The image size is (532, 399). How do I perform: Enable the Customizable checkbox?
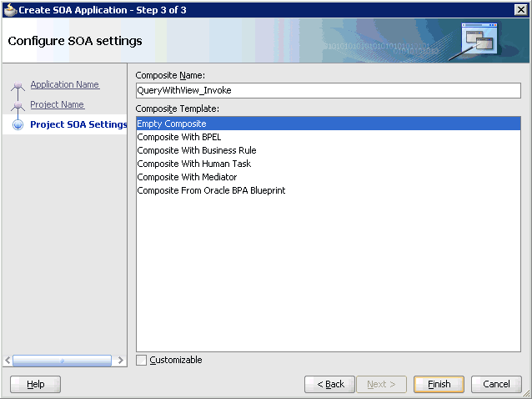(x=141, y=360)
